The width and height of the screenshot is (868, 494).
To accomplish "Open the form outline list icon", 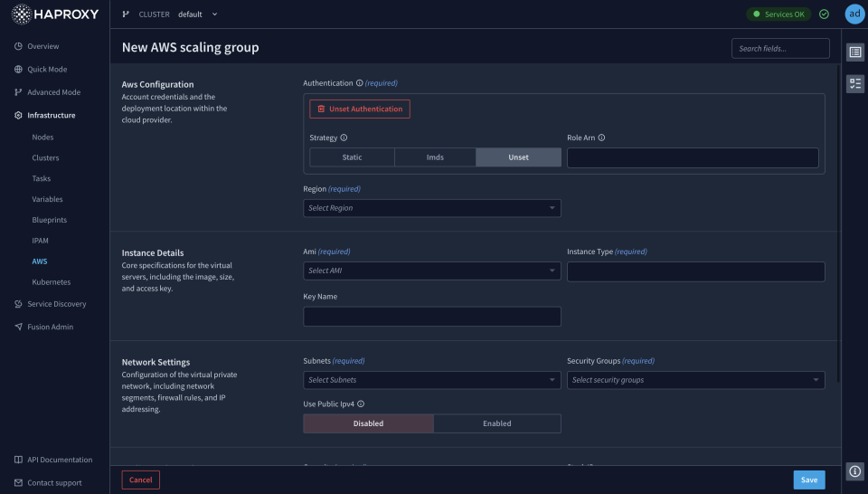I will tap(855, 52).
